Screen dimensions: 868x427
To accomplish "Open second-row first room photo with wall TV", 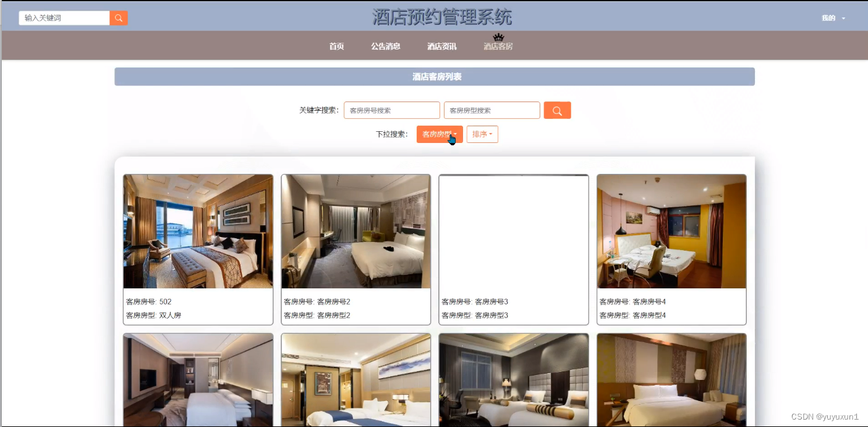I will click(198, 380).
